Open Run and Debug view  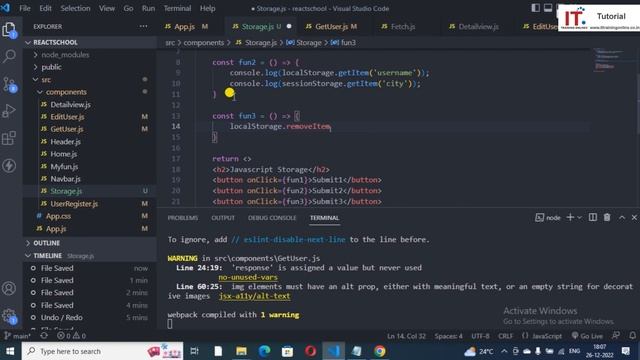[x=9, y=111]
